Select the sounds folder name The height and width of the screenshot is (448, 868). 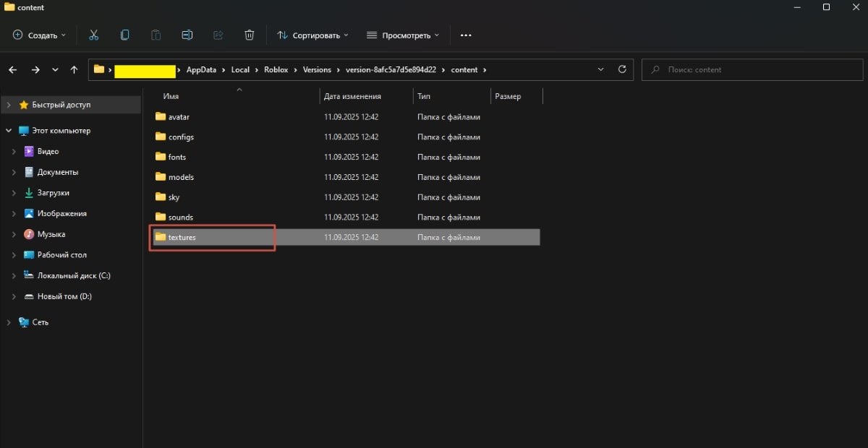181,217
